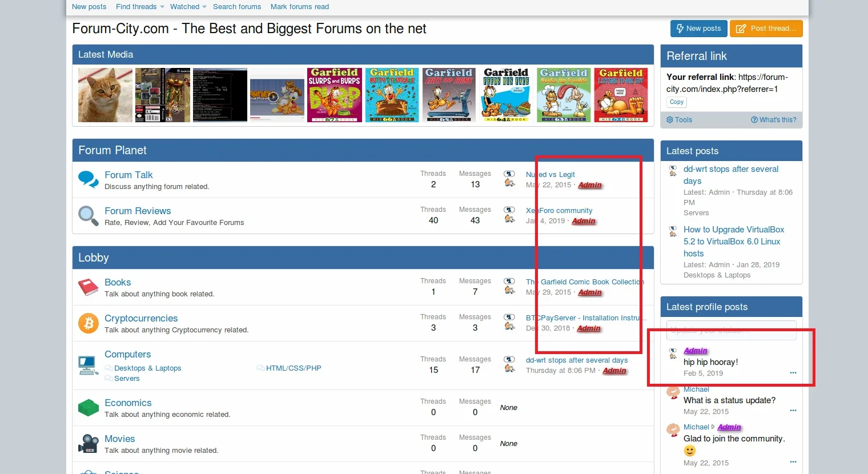Open New posts in the top navigation
The height and width of the screenshot is (474, 868).
tap(89, 7)
